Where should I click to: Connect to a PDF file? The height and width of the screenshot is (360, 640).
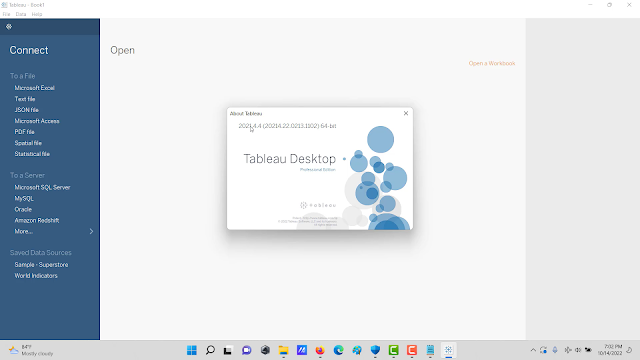(24, 132)
